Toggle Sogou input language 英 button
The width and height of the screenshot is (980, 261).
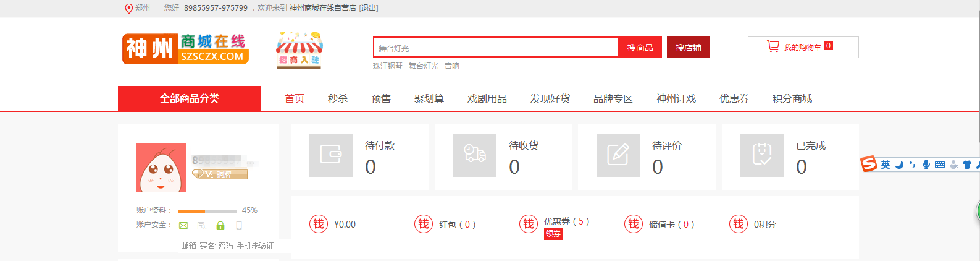point(886,165)
